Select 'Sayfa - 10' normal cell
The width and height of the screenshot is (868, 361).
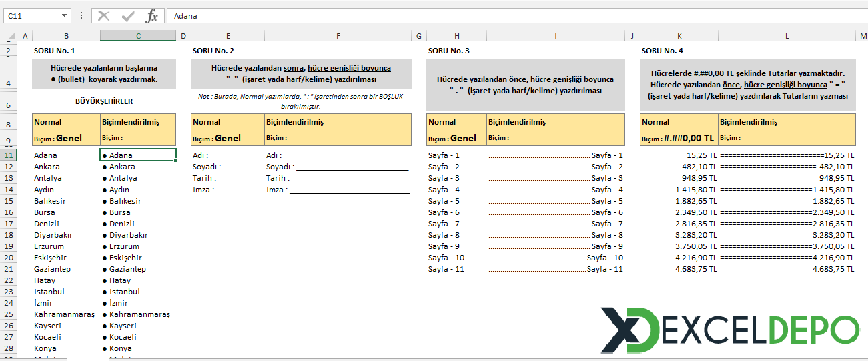tap(456, 258)
